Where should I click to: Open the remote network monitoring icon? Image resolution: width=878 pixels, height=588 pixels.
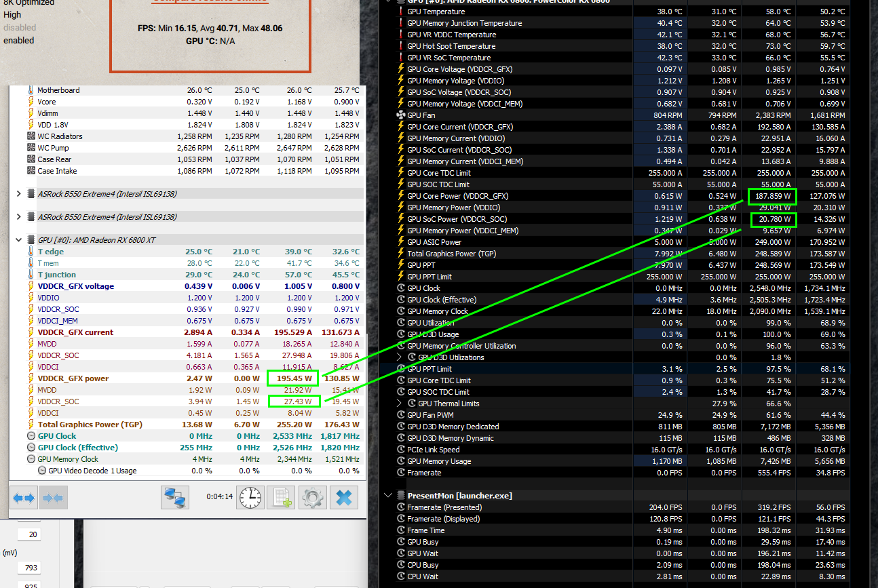pyautogui.click(x=174, y=498)
